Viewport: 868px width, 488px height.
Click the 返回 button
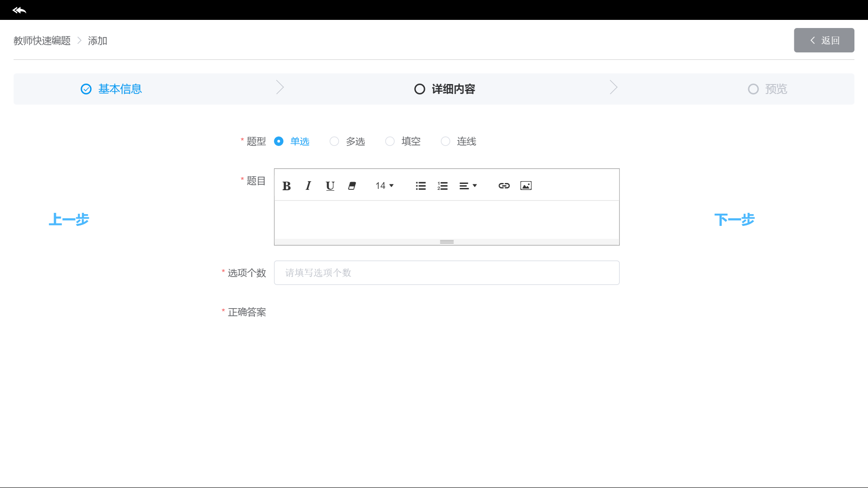824,40
